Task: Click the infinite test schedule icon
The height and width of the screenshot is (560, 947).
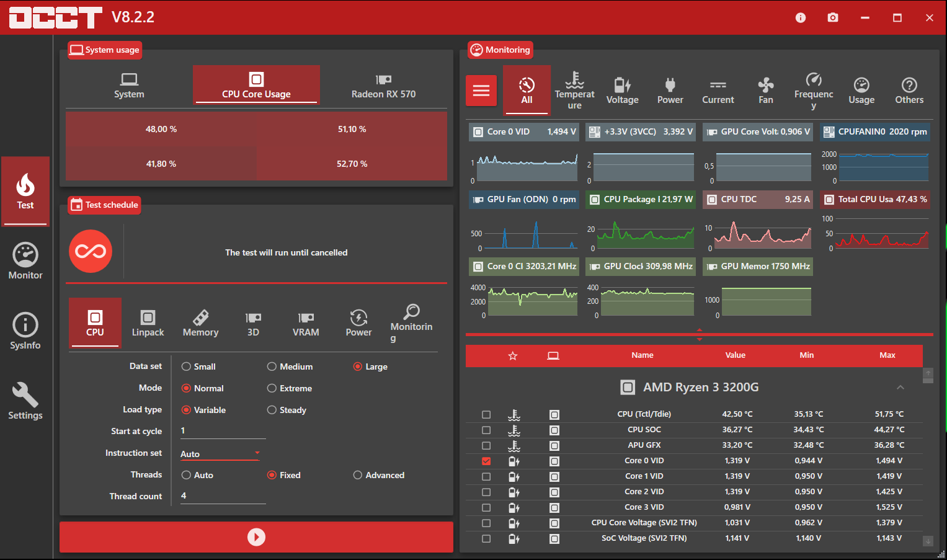Action: pos(91,251)
